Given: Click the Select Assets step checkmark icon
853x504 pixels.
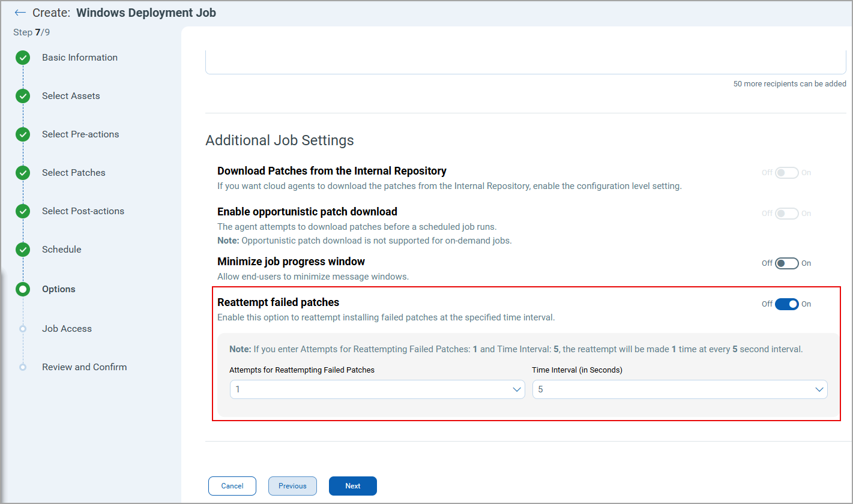Looking at the screenshot, I should pyautogui.click(x=23, y=96).
